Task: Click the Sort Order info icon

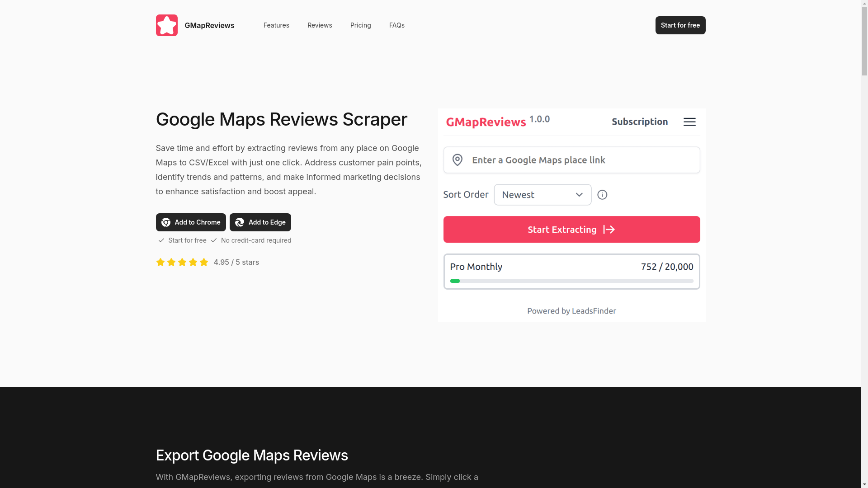Action: click(x=602, y=195)
